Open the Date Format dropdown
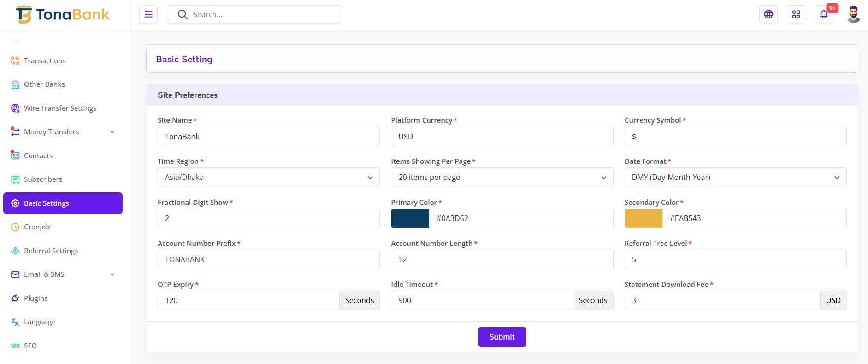The height and width of the screenshot is (364, 868). coord(735,178)
